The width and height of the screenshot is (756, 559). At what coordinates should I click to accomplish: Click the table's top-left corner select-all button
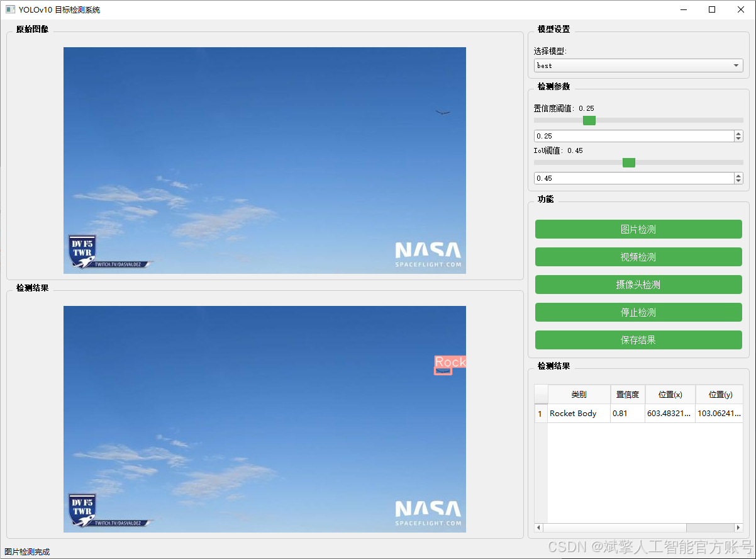coord(541,395)
